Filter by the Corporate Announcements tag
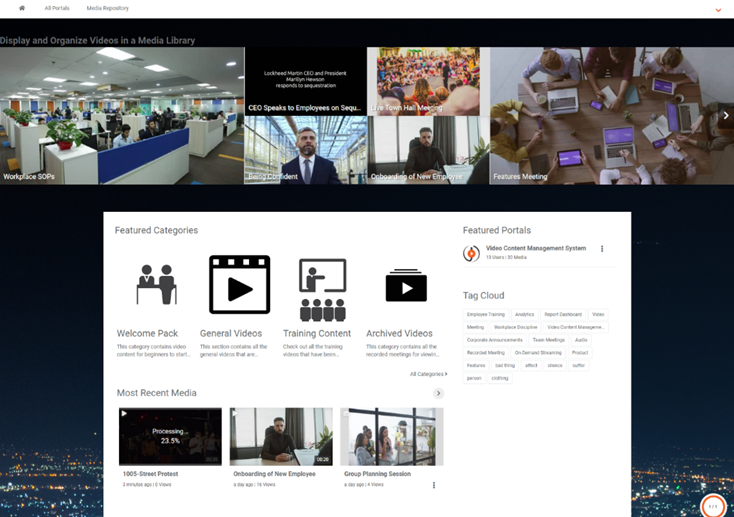 click(495, 340)
